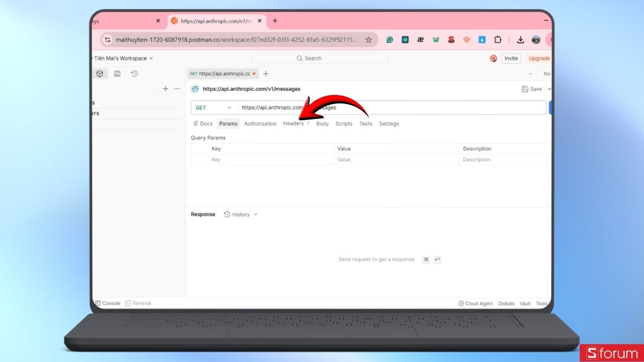
Task: Open the History clock icon in sidebar
Action: point(134,73)
